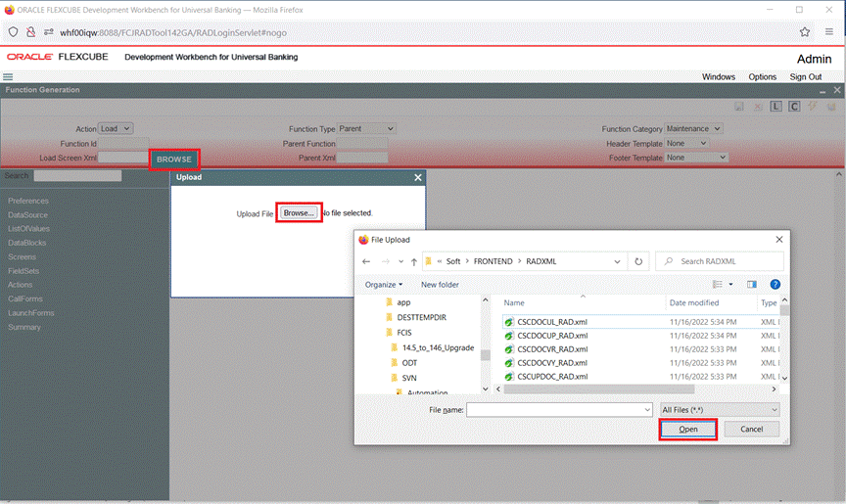
Task: Select the SVN folder
Action: tap(409, 378)
